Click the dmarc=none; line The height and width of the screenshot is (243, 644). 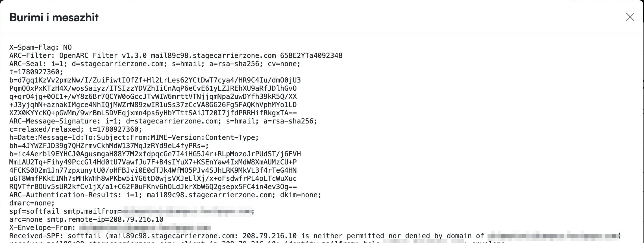click(32, 203)
